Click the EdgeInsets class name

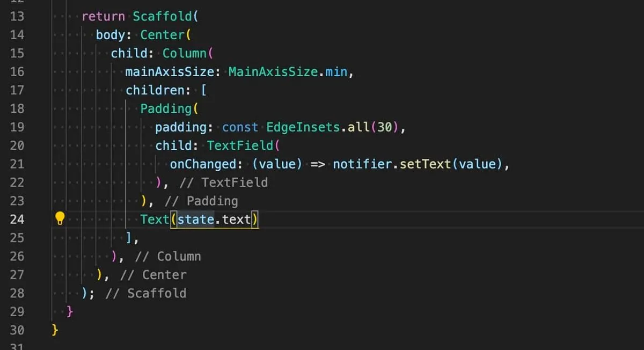click(x=303, y=127)
